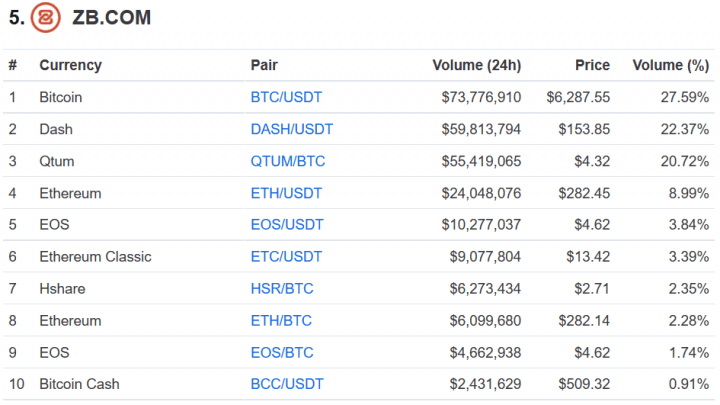Click the Volume (24h) column header
The image size is (720, 405).
[477, 66]
